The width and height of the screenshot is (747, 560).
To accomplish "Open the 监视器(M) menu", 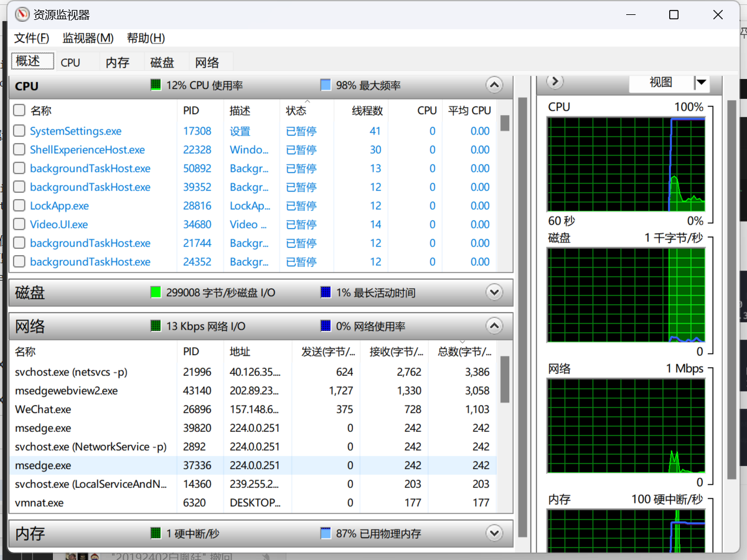I will 88,38.
